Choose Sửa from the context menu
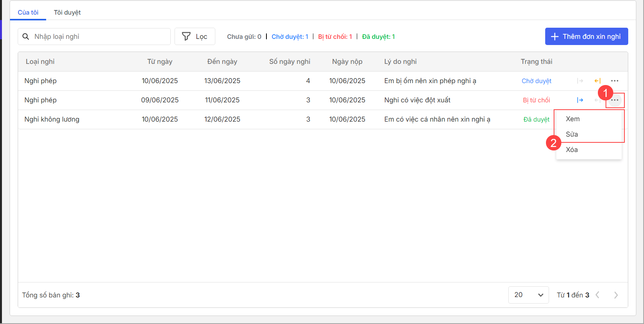Viewport: 644px width, 324px height. (572, 134)
